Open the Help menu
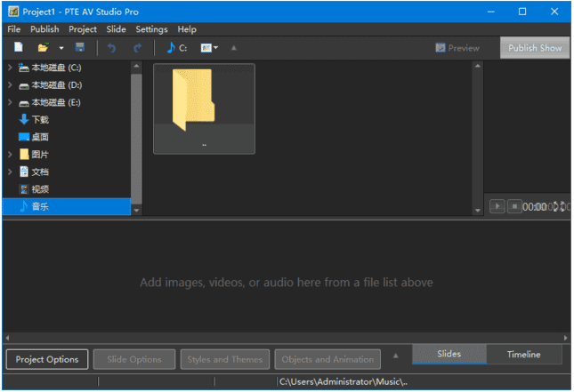This screenshot has width=574, height=392. pos(187,29)
